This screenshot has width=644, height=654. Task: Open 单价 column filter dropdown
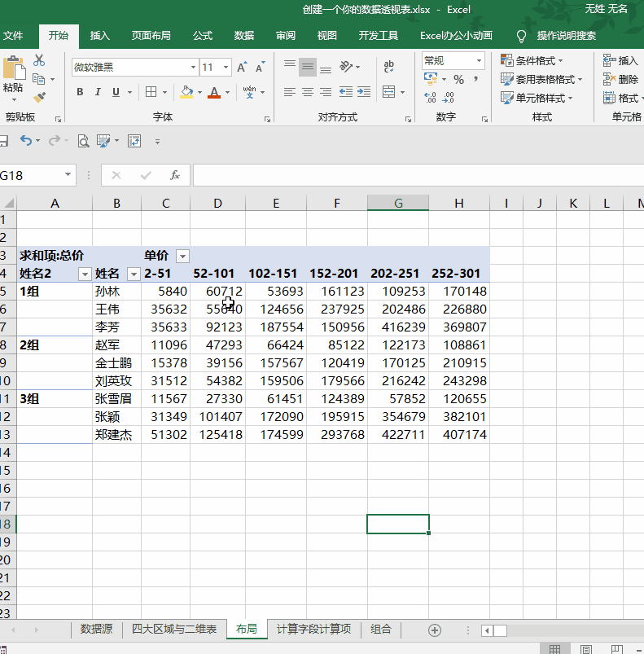[x=182, y=256]
